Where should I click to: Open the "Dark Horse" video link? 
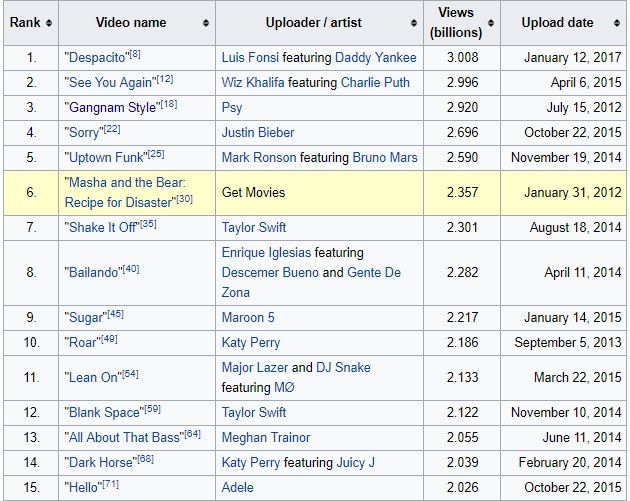pos(101,462)
